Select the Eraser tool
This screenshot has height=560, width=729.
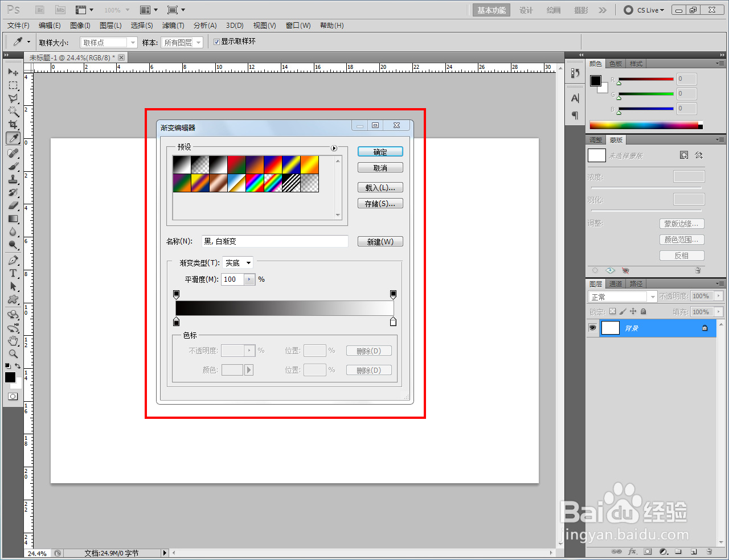coord(13,206)
